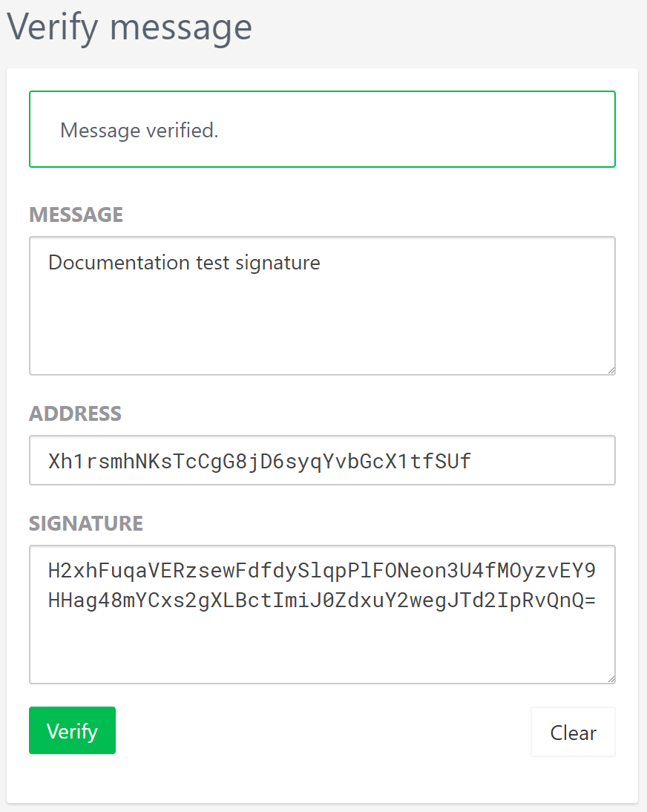Click the green Verify button

click(72, 730)
